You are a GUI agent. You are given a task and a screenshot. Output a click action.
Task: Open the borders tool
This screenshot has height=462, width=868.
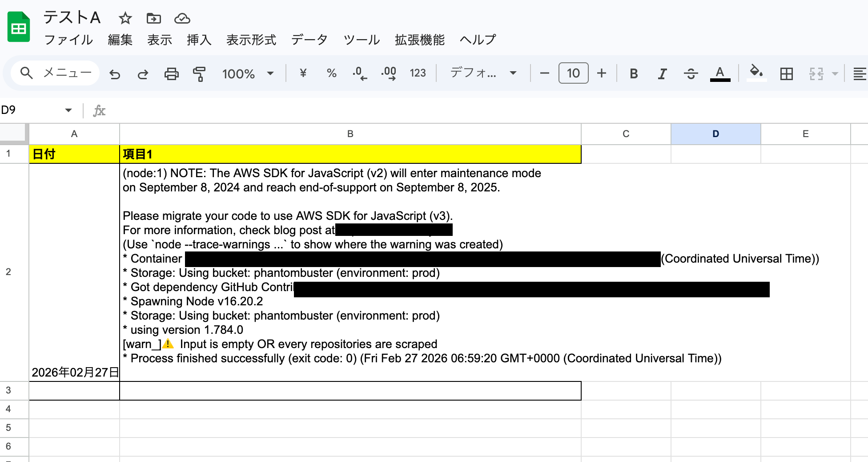[x=786, y=73]
